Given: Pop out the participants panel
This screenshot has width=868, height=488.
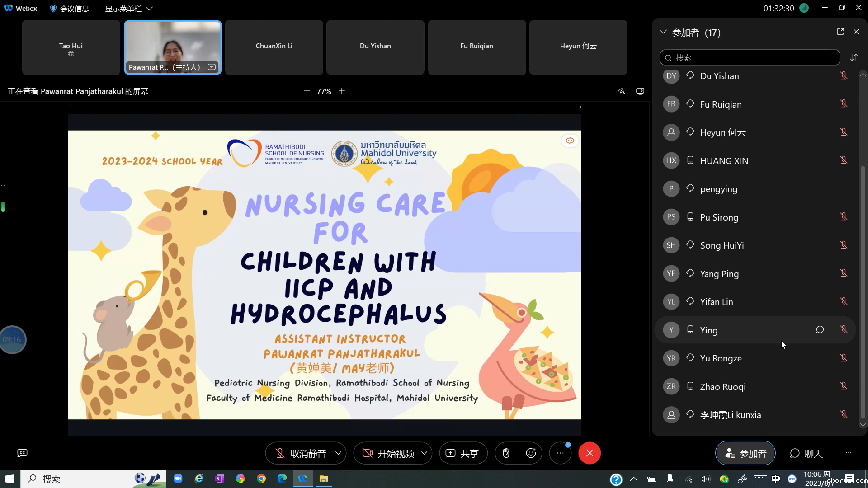Looking at the screenshot, I should coord(840,32).
